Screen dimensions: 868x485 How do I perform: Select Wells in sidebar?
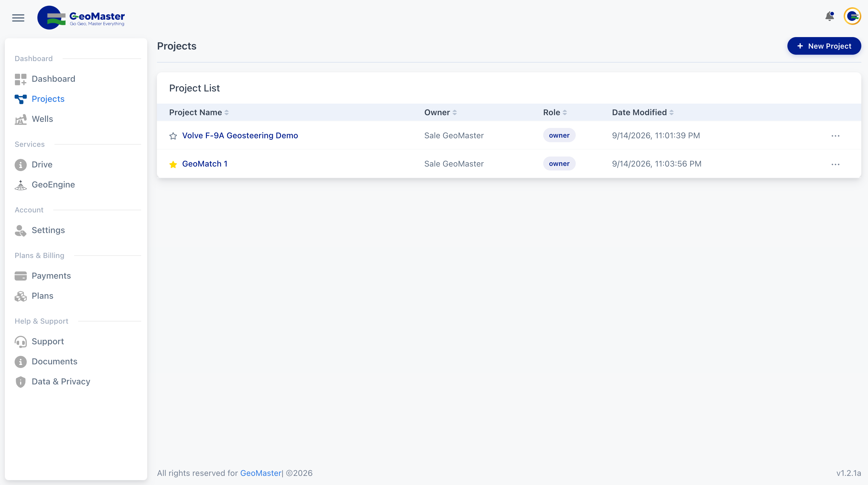pyautogui.click(x=42, y=119)
